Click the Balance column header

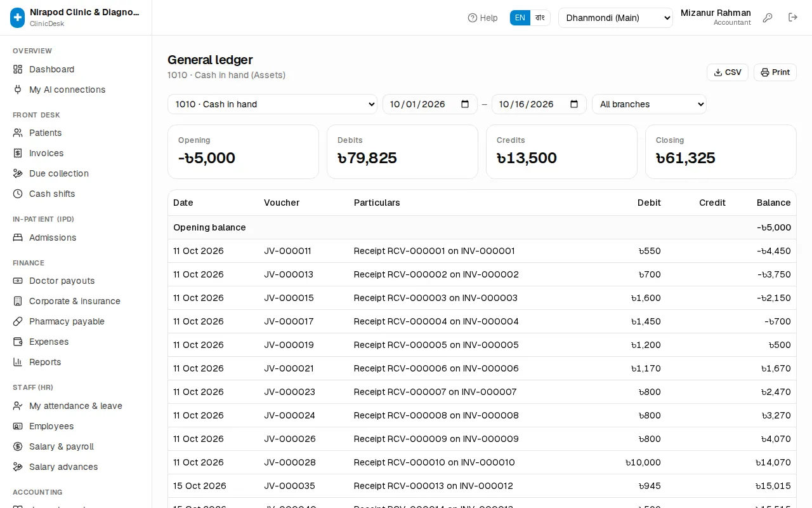[773, 203]
